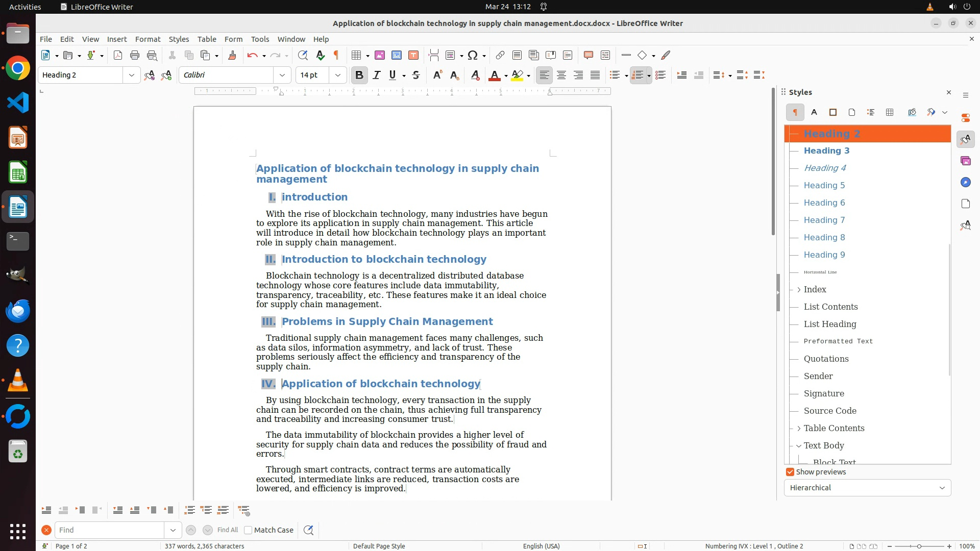This screenshot has width=980, height=551.
Task: Apply the Heading 3 style
Action: 826,151
